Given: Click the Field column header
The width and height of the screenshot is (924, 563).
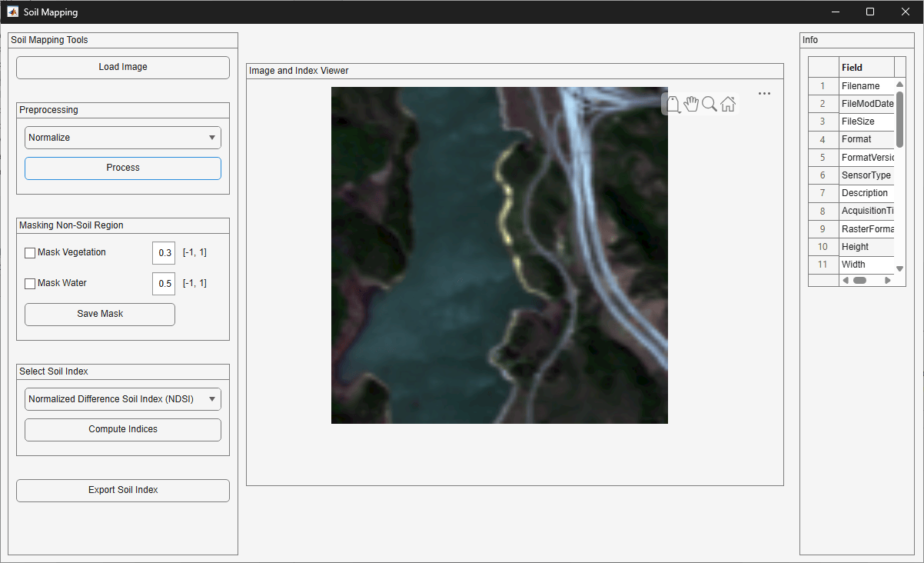Looking at the screenshot, I should pyautogui.click(x=866, y=67).
